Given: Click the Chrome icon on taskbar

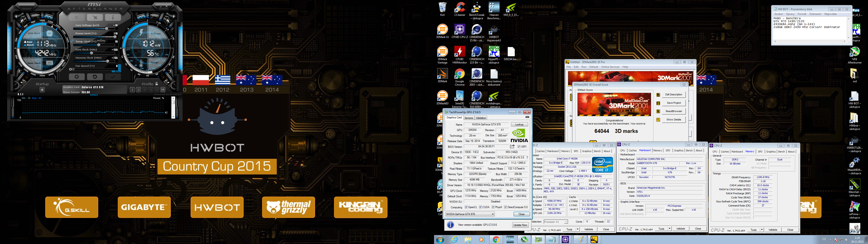Looking at the screenshot, I should 496,240.
